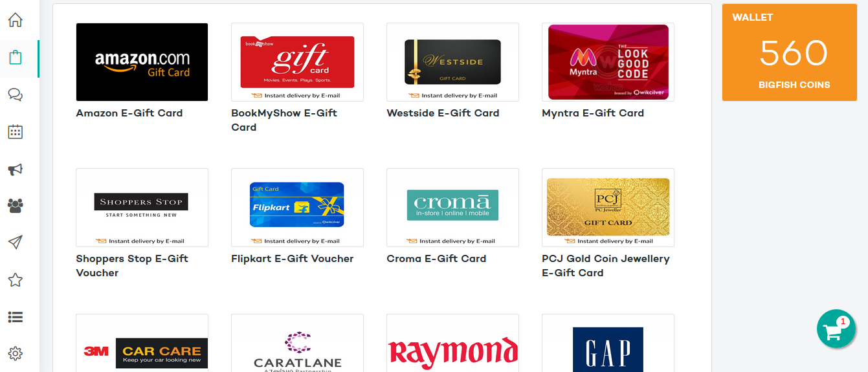Open the home icon in sidebar
The image size is (868, 372).
[x=16, y=20]
